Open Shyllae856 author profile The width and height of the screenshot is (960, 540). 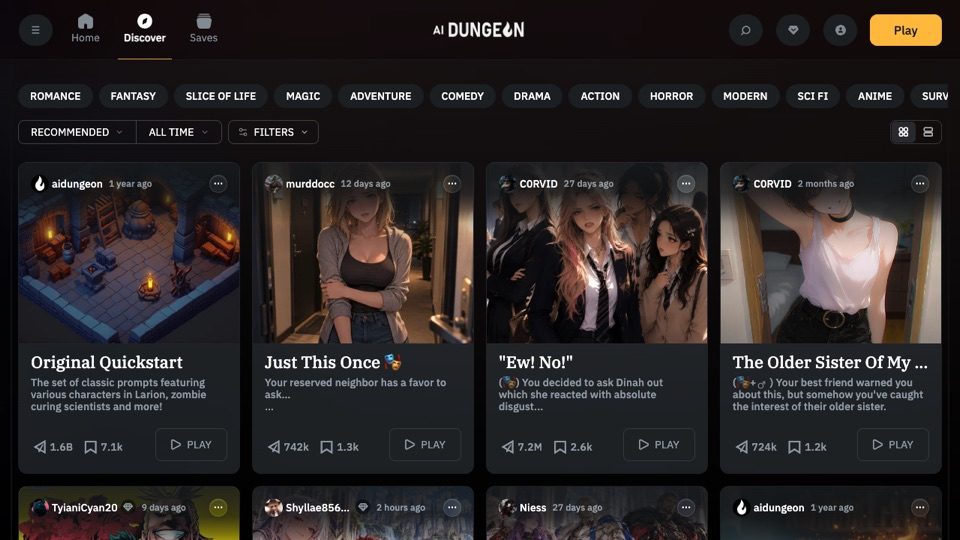point(308,508)
